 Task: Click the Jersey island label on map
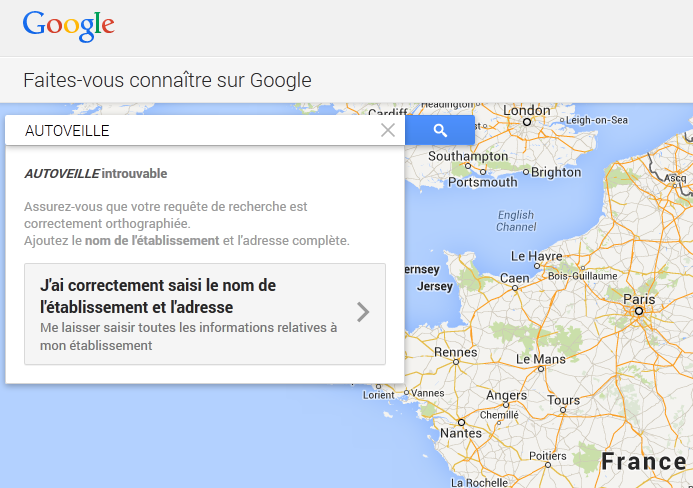[x=434, y=286]
